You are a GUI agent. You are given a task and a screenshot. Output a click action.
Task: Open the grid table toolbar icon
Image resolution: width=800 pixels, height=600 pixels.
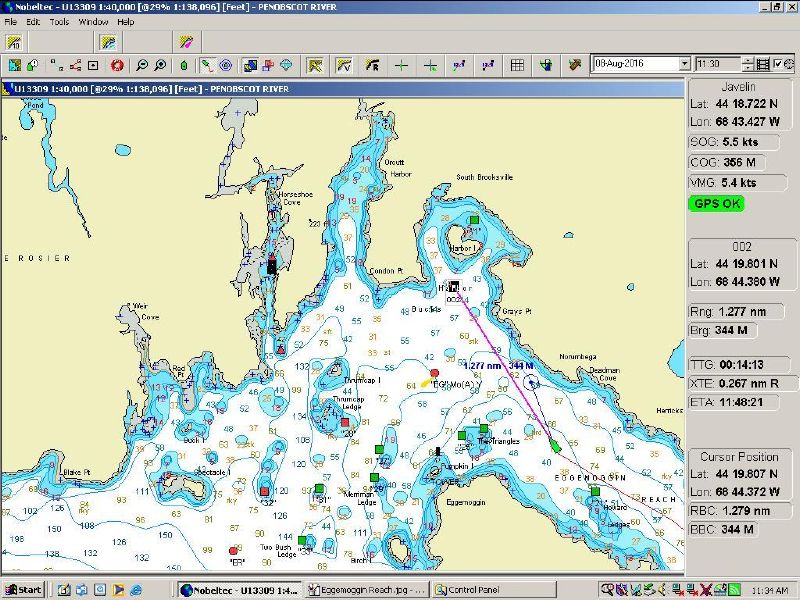pos(517,65)
